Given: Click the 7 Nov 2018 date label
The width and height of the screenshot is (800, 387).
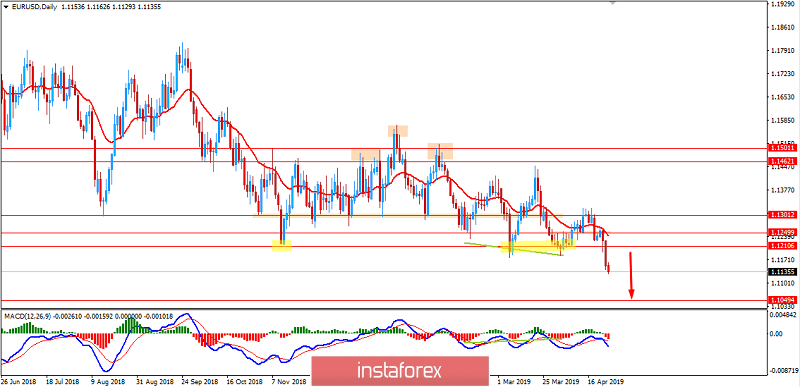Looking at the screenshot, I should click(288, 381).
